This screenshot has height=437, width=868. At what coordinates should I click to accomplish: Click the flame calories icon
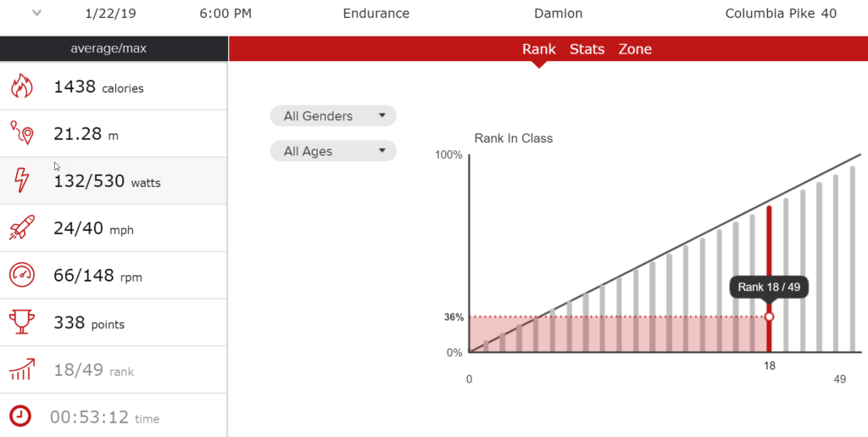pos(21,87)
